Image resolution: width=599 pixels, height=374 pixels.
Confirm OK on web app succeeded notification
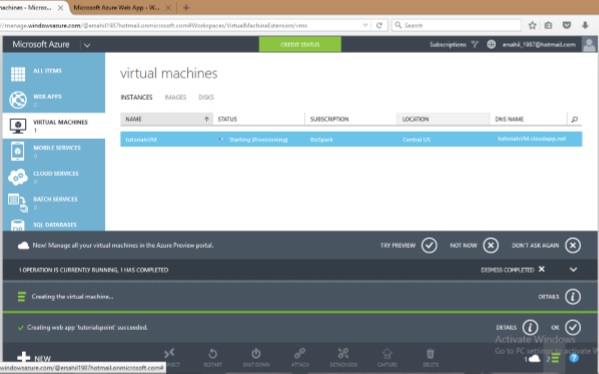coord(573,327)
